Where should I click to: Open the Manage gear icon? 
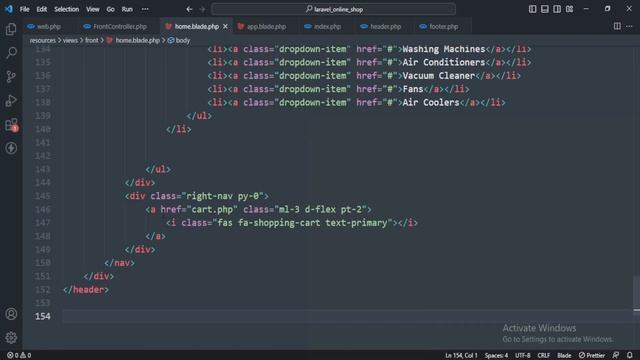point(11,338)
